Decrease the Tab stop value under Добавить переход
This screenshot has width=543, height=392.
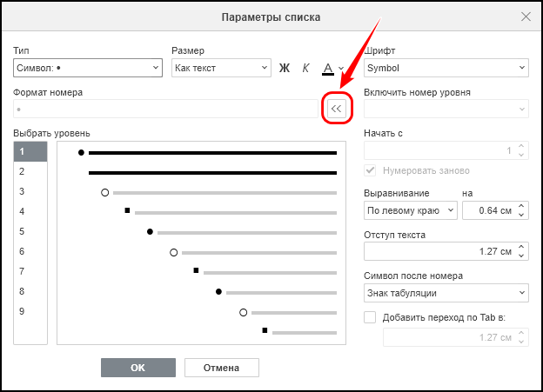(521, 342)
